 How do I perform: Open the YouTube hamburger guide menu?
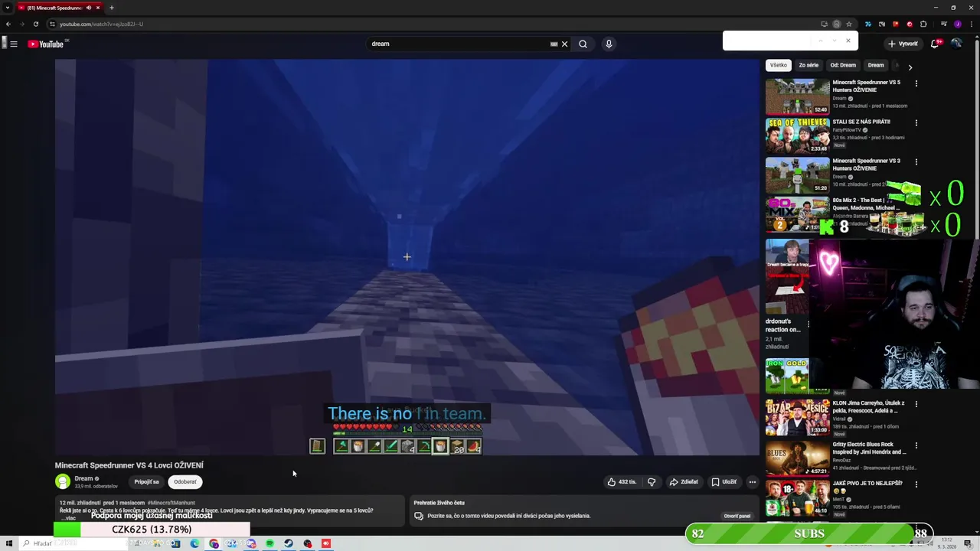click(x=14, y=44)
